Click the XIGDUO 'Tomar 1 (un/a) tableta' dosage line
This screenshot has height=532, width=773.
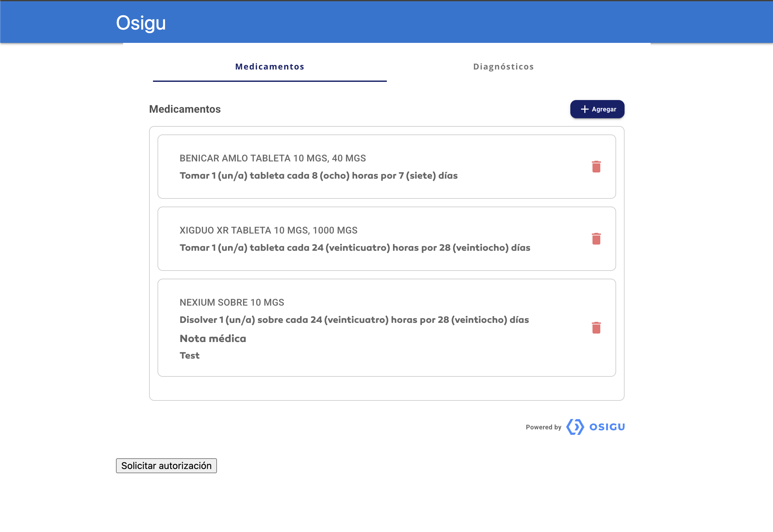pos(355,248)
